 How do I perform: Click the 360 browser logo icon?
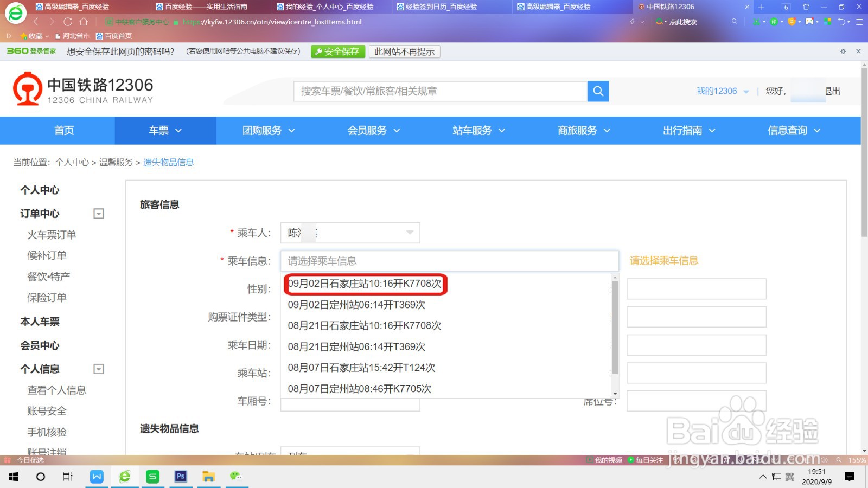click(15, 13)
